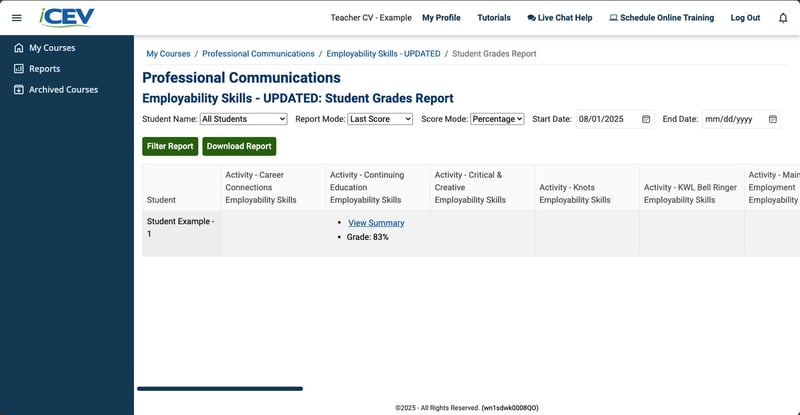Click the Schedule Online Training laptop icon

point(613,18)
